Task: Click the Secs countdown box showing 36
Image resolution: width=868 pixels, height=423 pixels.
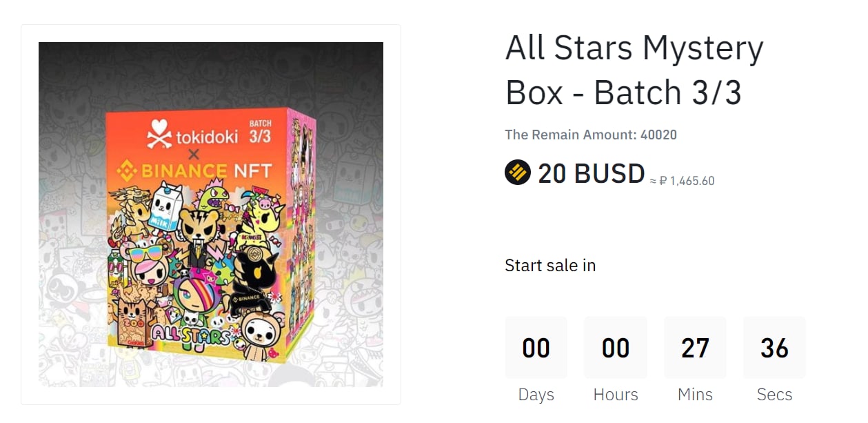Action: [x=774, y=348]
